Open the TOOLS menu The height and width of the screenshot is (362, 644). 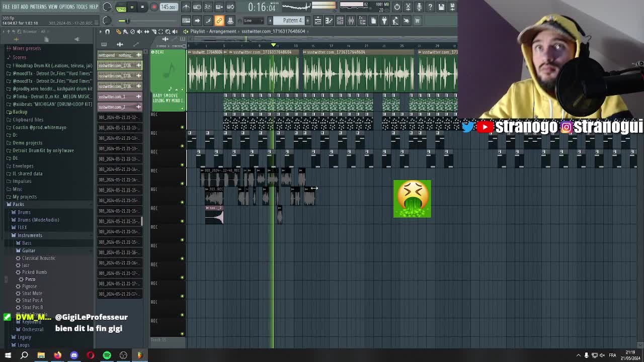82,7
